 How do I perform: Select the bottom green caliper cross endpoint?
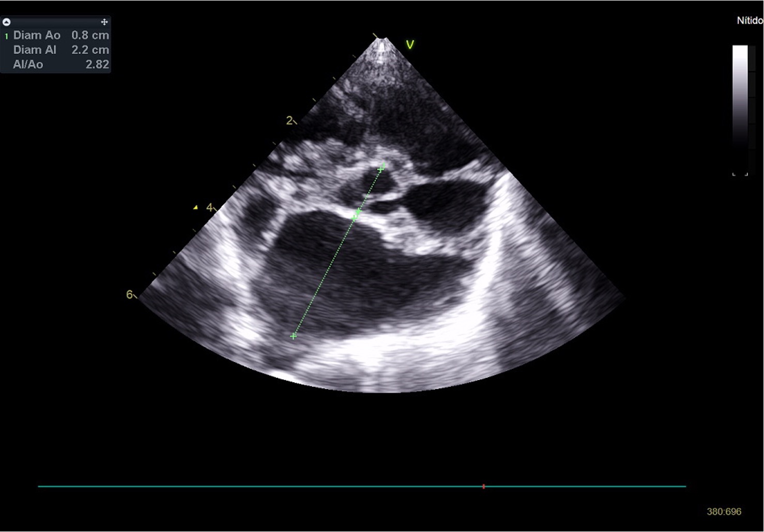point(294,336)
